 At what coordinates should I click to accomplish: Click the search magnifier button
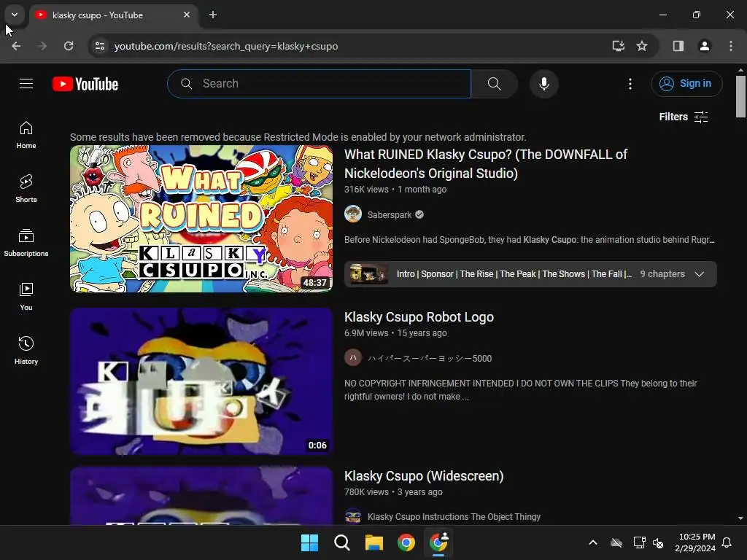point(495,84)
